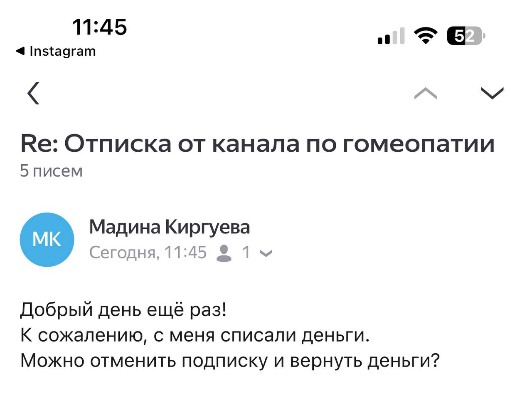The height and width of the screenshot is (406, 532).
Task: Expand recipient details chevron
Action: click(266, 253)
